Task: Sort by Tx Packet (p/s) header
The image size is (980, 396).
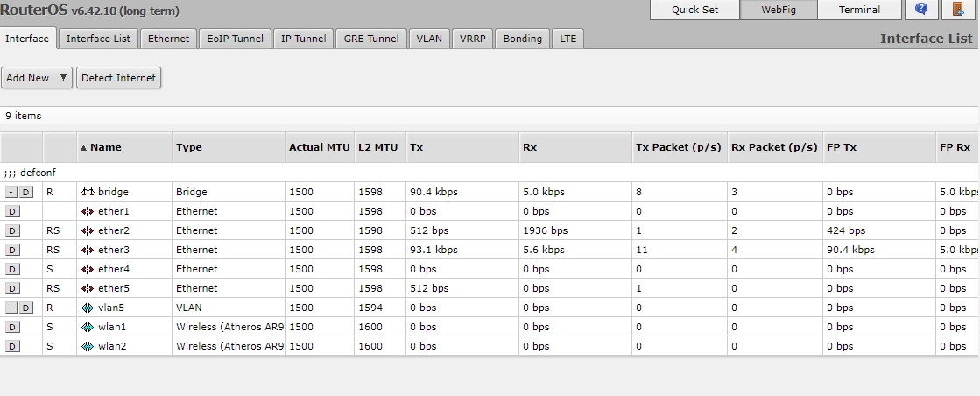Action: coord(679,148)
